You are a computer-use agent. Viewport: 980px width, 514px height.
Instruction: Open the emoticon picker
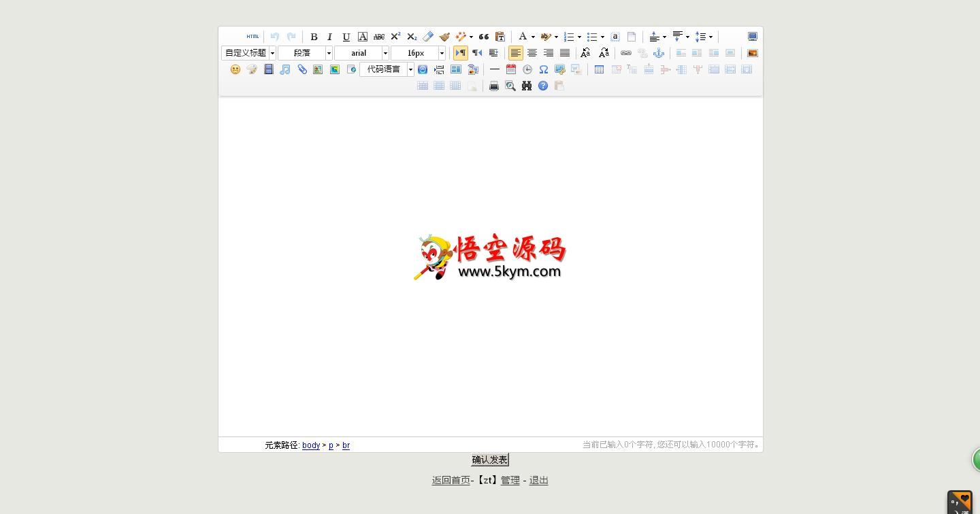235,69
